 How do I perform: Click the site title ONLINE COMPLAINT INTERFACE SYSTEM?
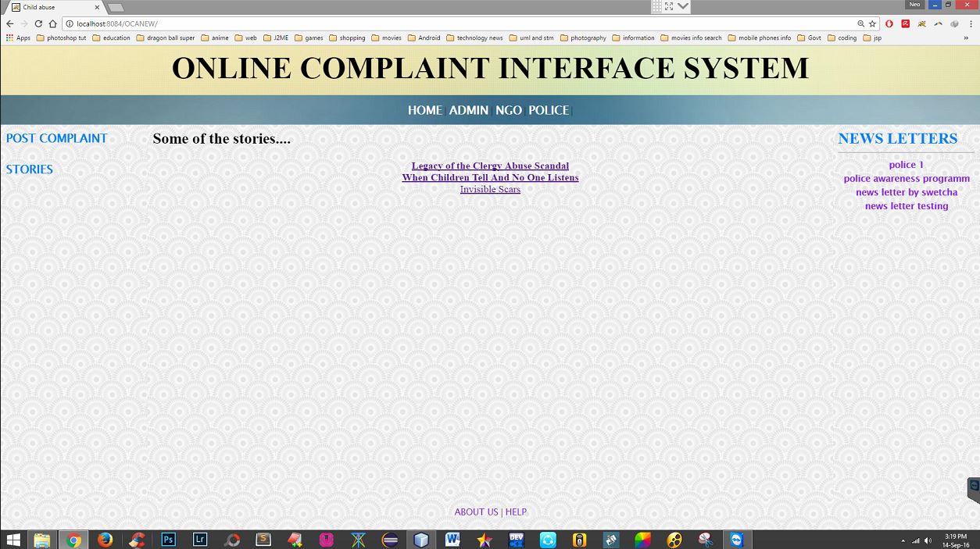tap(490, 69)
